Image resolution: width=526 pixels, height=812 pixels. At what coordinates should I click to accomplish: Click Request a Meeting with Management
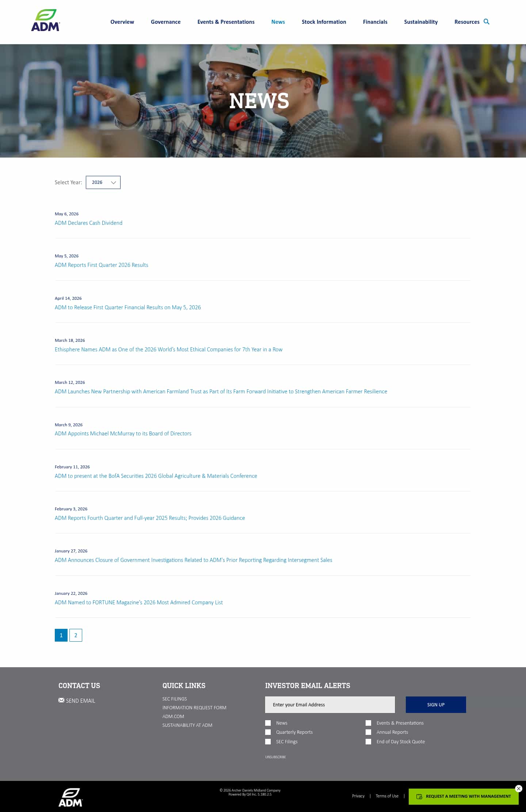(x=464, y=796)
